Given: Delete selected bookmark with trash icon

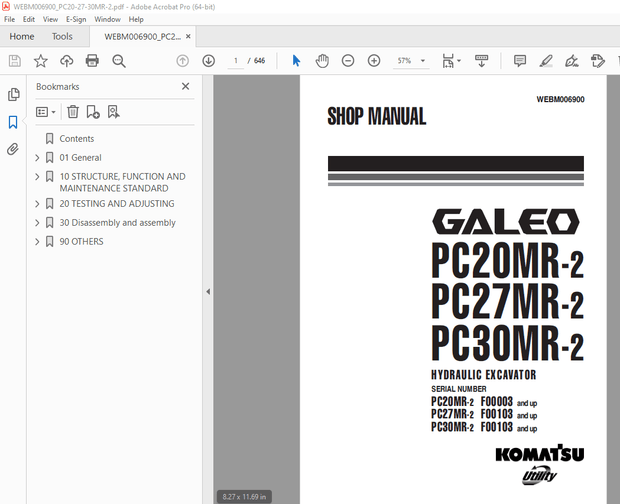Looking at the screenshot, I should point(72,112).
